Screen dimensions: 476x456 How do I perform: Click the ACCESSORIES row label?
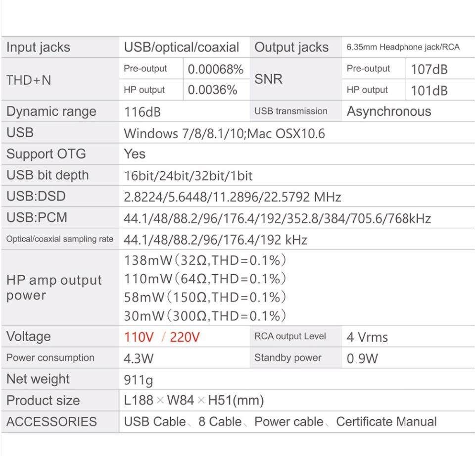(x=51, y=422)
